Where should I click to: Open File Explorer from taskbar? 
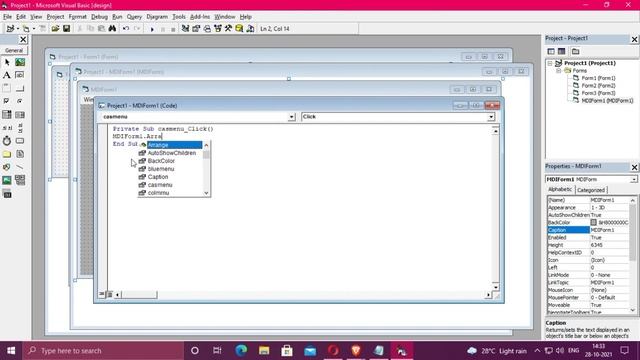tap(264, 351)
